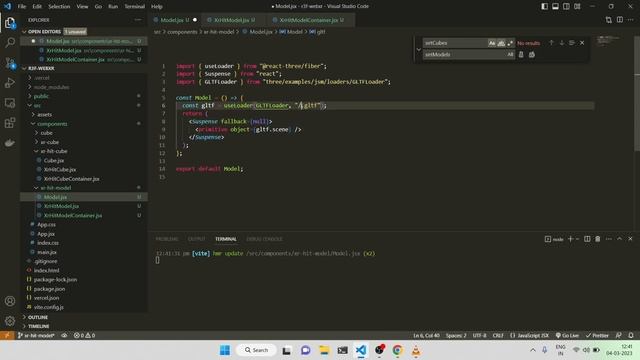
Task: Click the feedback icon in the status bar
Action: click(619, 335)
